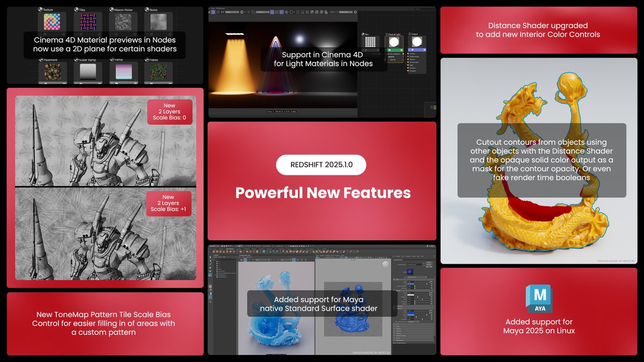Screen dimensions: 644x362
Task: Click the blue material preview sphere in Maya's attribute panel
Action: 410,272
